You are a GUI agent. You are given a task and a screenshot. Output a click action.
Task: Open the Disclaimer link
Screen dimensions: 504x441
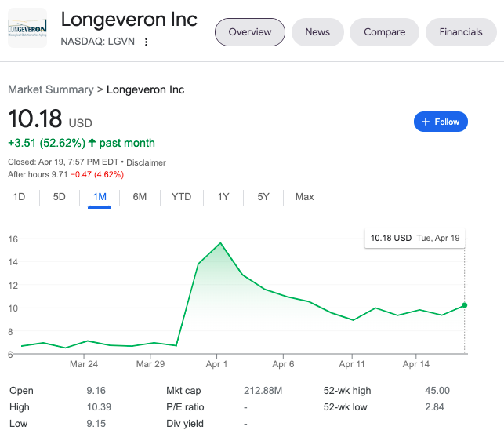click(x=146, y=162)
